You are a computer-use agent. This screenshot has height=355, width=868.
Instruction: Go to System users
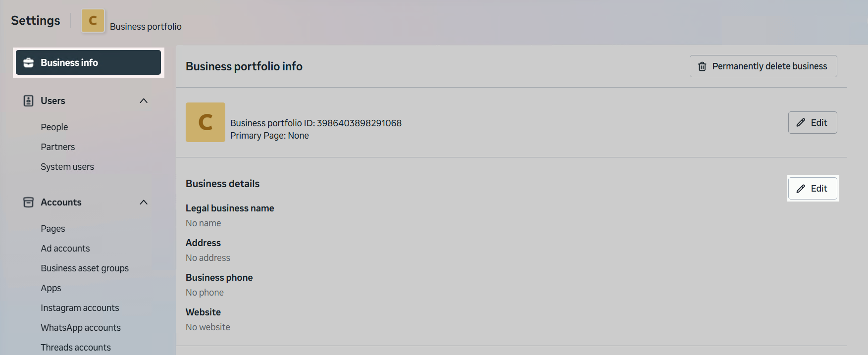click(x=67, y=167)
